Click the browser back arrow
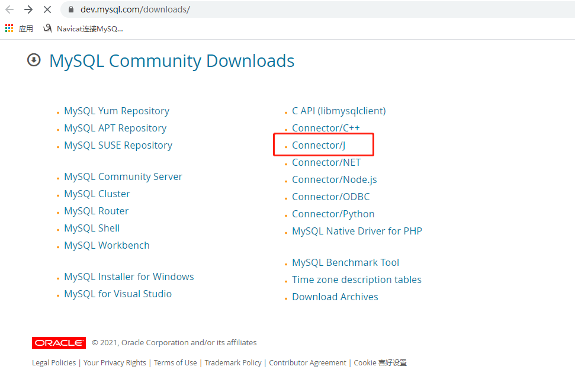The height and width of the screenshot is (392, 575). click(9, 9)
